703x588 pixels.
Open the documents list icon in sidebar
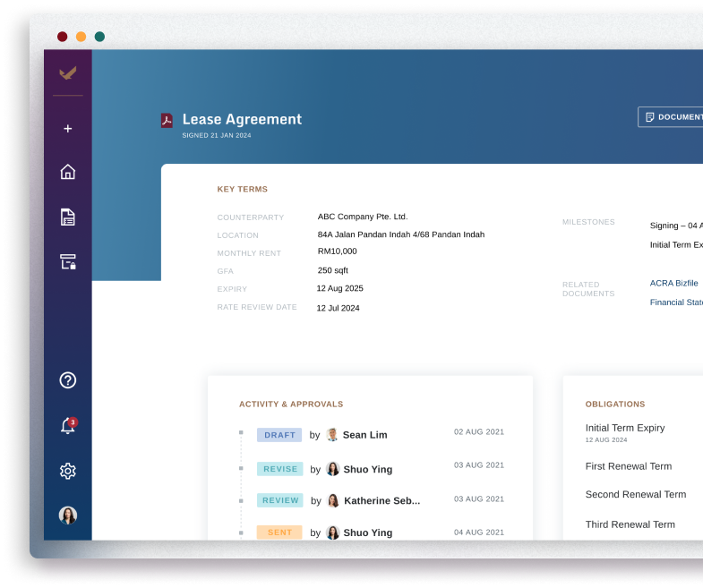68,217
